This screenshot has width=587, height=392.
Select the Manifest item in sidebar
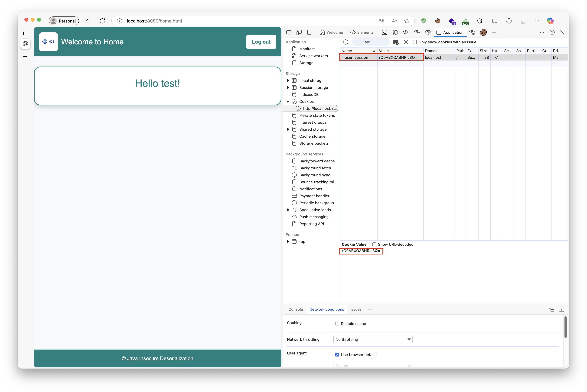pyautogui.click(x=307, y=49)
